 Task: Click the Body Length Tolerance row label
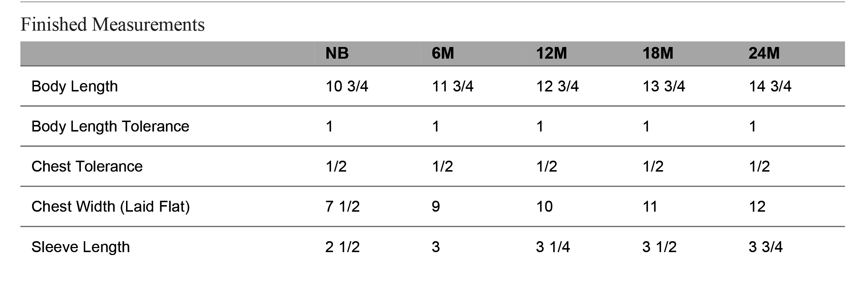tap(110, 127)
